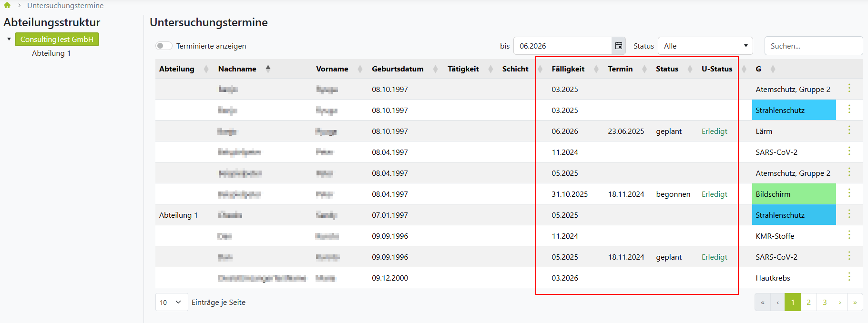Image resolution: width=868 pixels, height=323 pixels.
Task: Open row menu for the Bildschirm entry
Action: click(849, 193)
